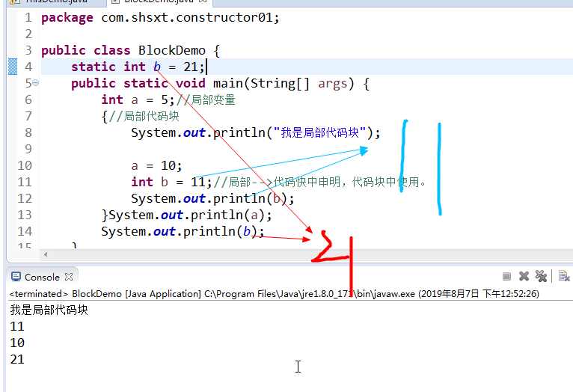Click 'int b = 11;' declaration on line 11
The width and height of the screenshot is (573, 392).
click(x=171, y=182)
